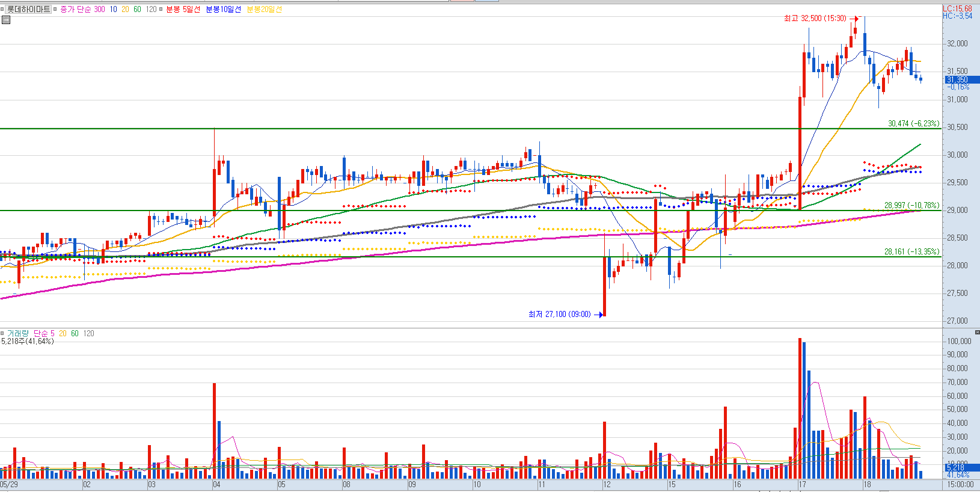This screenshot has height=492, width=980.
Task: Select the gray 120 volume average label
Action: coord(88,333)
